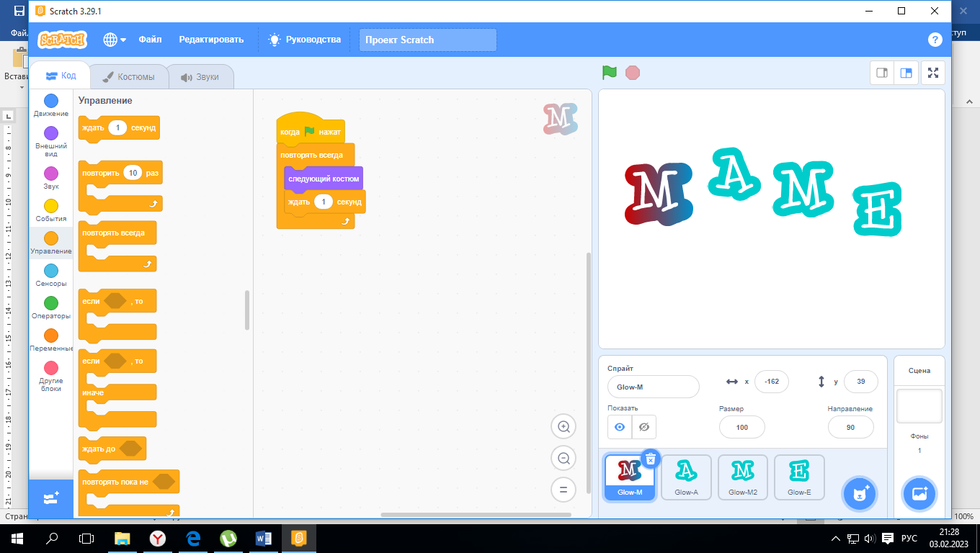Screen dimensions: 980x553
Task: Click the project title field
Action: coord(428,40)
